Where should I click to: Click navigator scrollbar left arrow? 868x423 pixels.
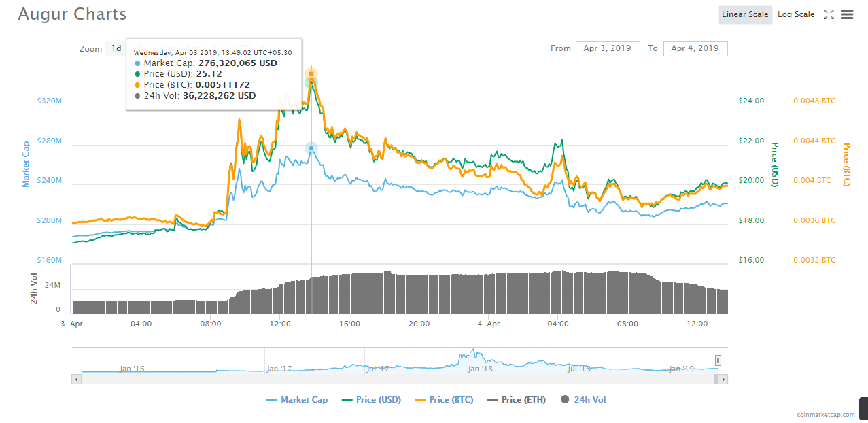76,379
